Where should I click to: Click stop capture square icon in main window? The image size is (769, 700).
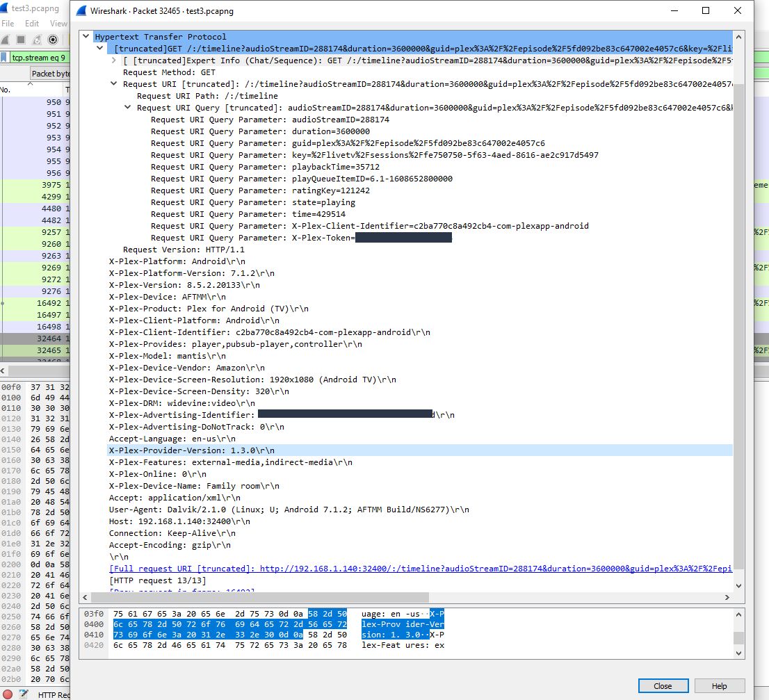click(x=21, y=40)
